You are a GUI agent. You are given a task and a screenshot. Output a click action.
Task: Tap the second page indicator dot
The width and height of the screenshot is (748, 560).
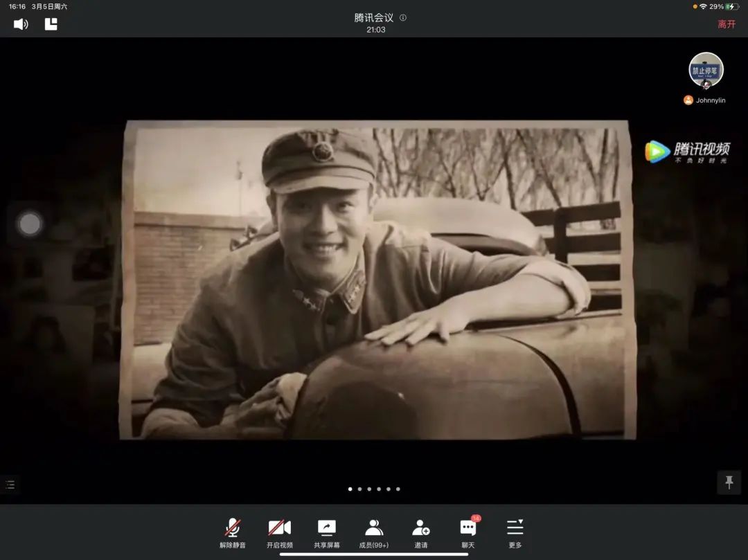click(359, 489)
